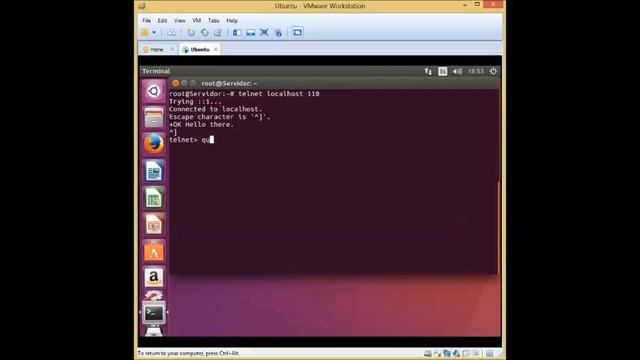
Task: Open the VM menu
Action: pyautogui.click(x=196, y=20)
